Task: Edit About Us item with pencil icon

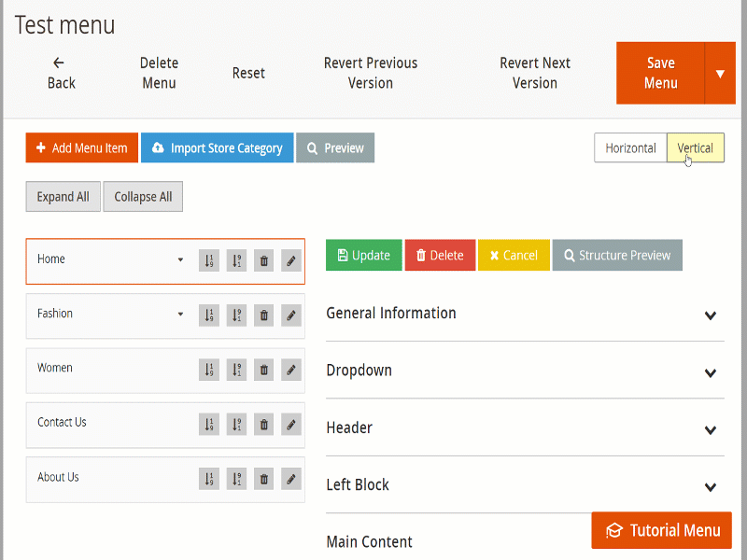Action: (291, 479)
